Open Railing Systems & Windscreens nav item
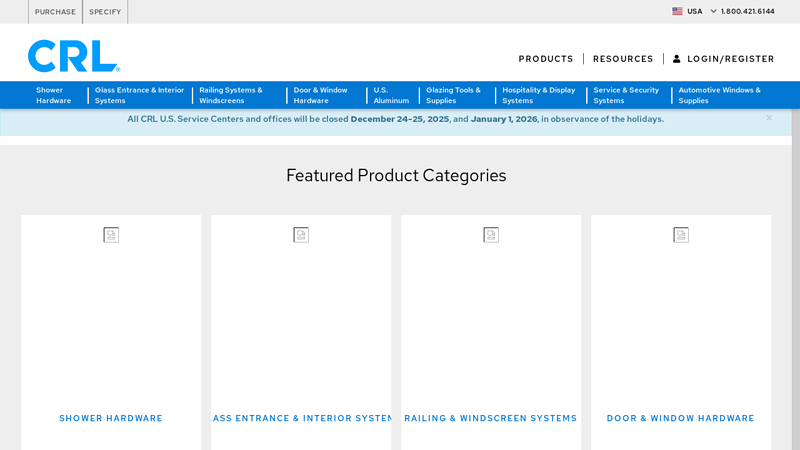 (231, 95)
